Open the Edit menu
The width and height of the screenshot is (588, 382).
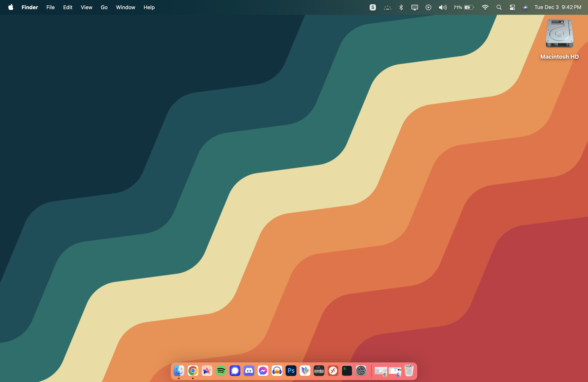(x=68, y=7)
